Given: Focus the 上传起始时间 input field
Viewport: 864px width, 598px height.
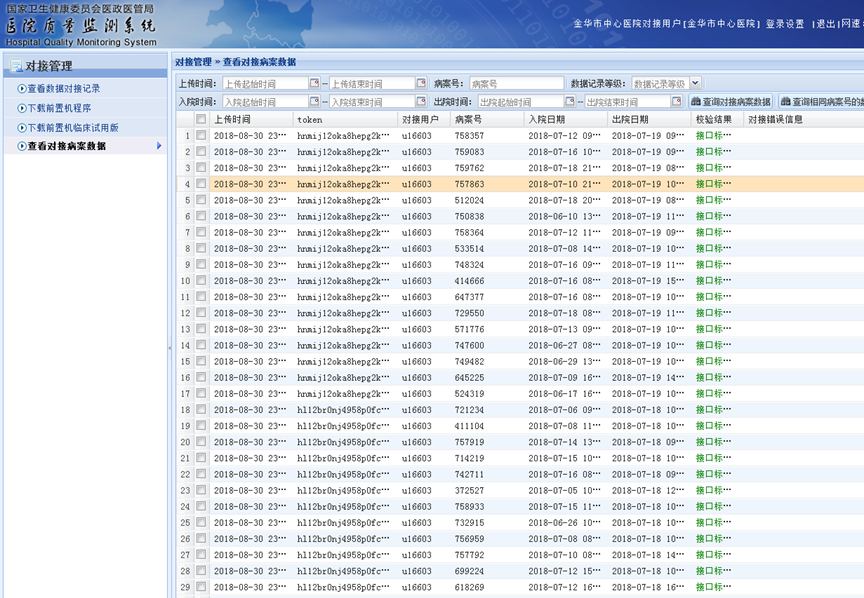Looking at the screenshot, I should [266, 83].
